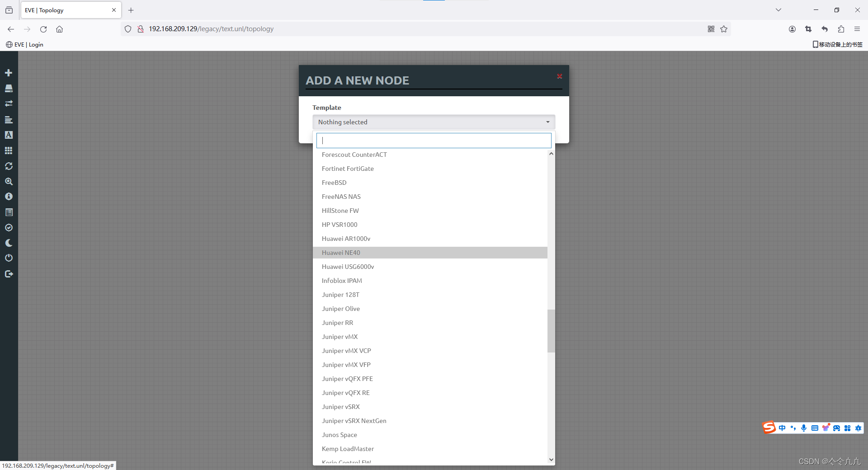Toggle night mode moon icon

click(9, 243)
